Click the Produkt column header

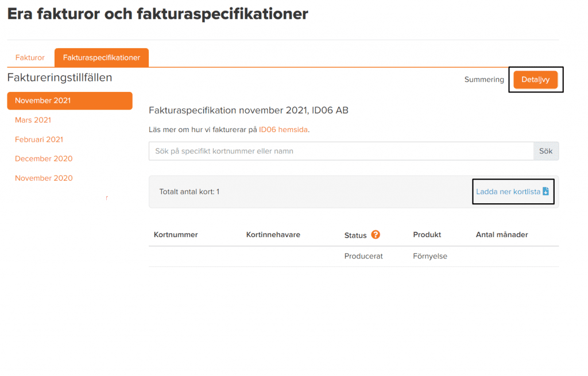coord(427,235)
